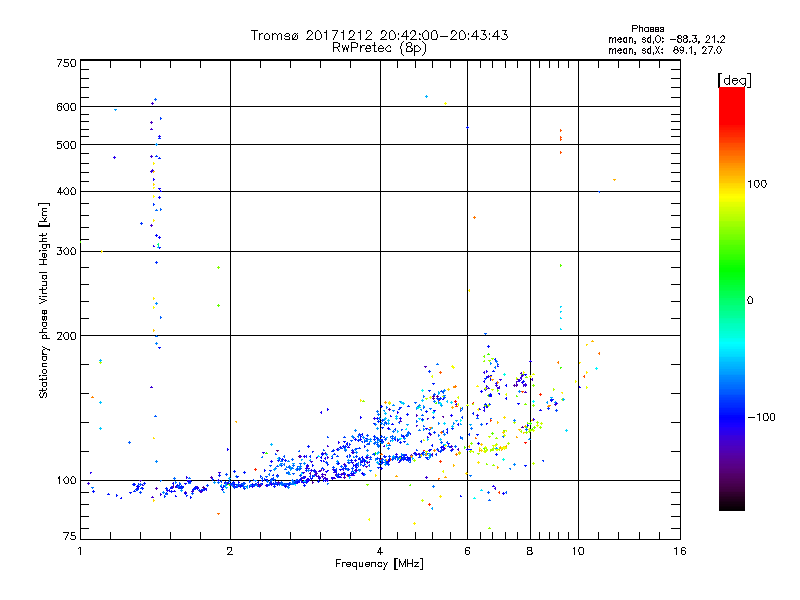
Task: Click the "[deg]" colorbar unit label
Action: tap(734, 80)
